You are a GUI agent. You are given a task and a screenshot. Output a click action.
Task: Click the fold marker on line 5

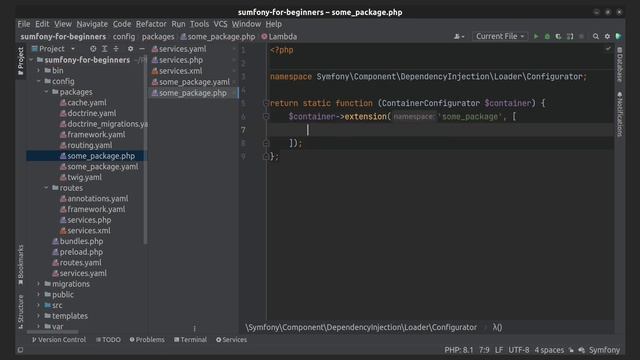[266, 103]
